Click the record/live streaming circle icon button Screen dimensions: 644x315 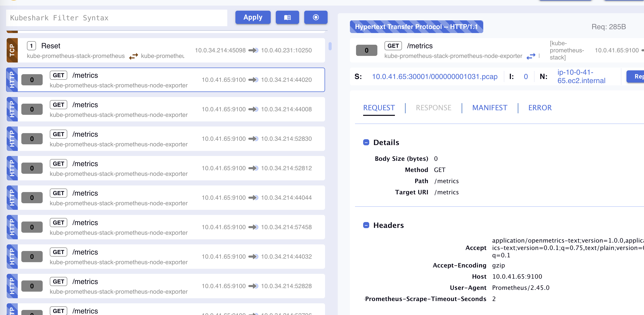point(316,17)
